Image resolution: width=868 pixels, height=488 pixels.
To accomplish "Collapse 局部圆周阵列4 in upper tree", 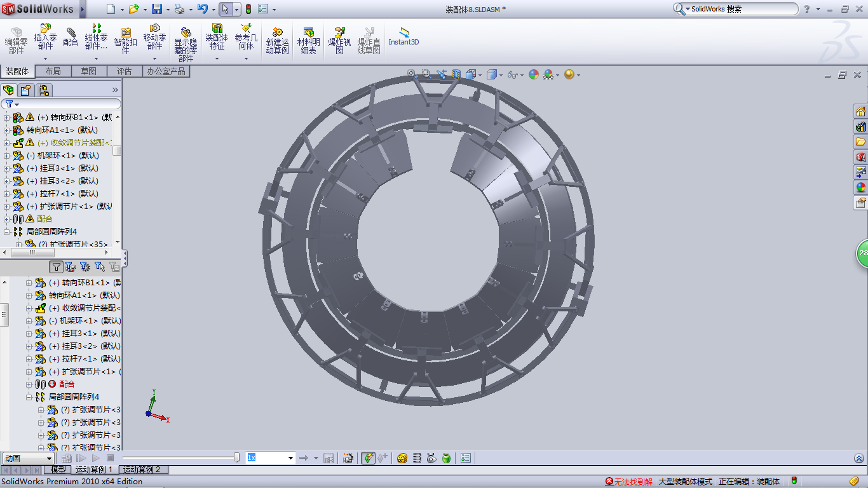I will (7, 231).
